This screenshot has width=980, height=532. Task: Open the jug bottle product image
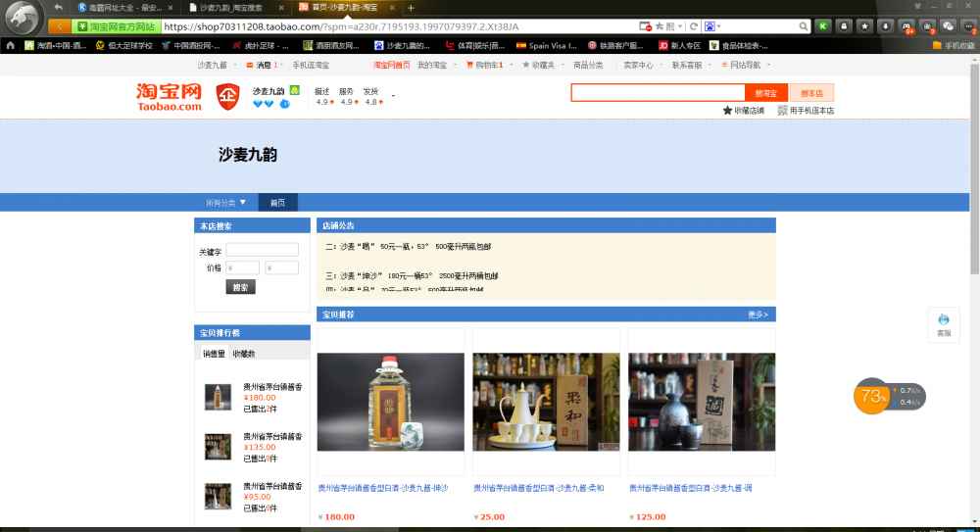tap(391, 402)
